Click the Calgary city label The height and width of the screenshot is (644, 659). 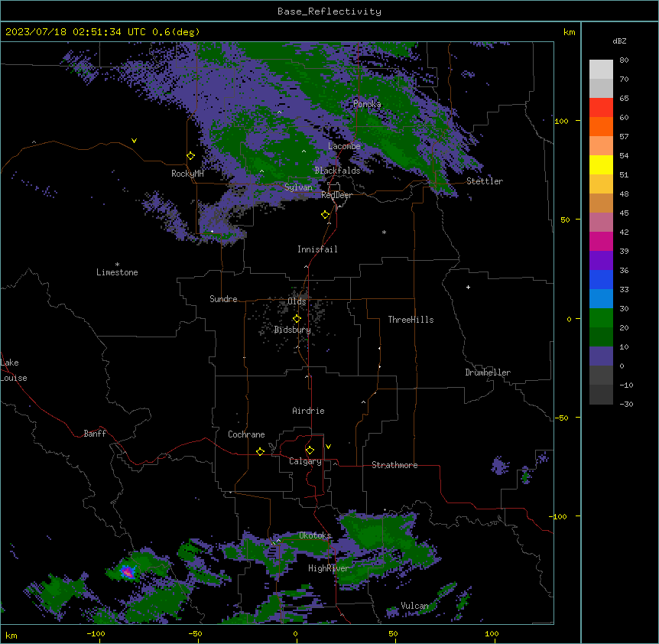pos(305,461)
